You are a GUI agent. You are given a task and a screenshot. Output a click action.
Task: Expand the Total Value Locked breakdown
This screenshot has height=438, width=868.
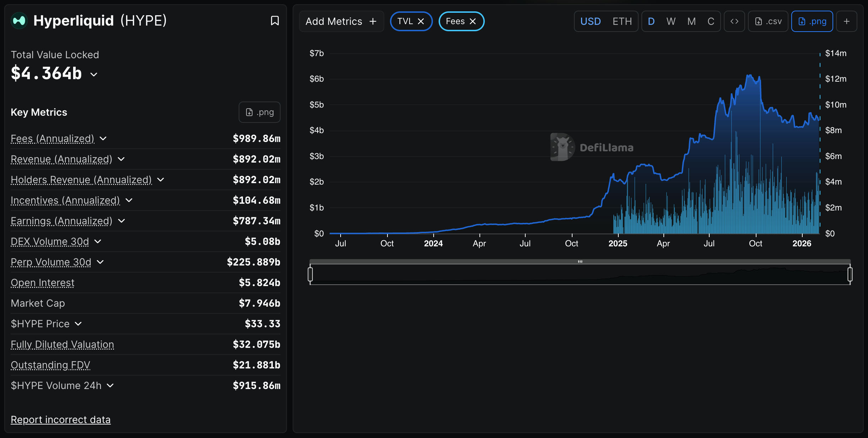(x=94, y=74)
